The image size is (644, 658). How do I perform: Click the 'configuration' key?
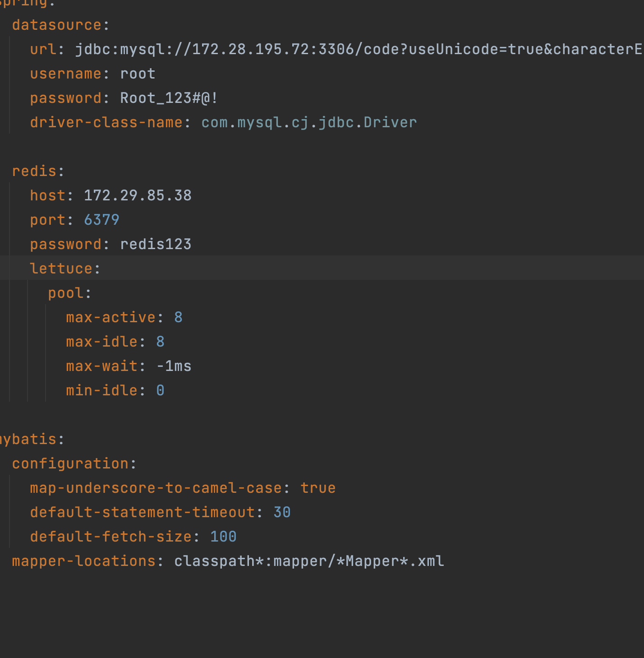point(70,463)
